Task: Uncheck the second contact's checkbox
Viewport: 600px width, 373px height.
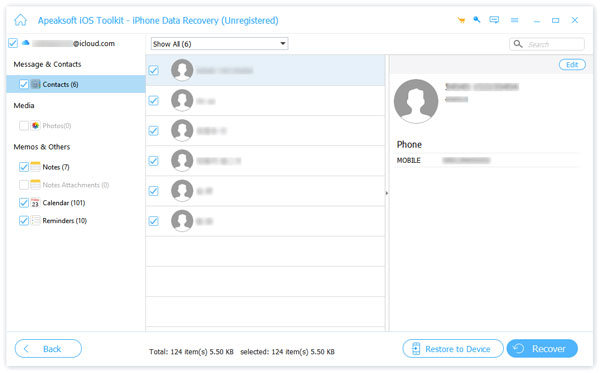Action: (153, 101)
